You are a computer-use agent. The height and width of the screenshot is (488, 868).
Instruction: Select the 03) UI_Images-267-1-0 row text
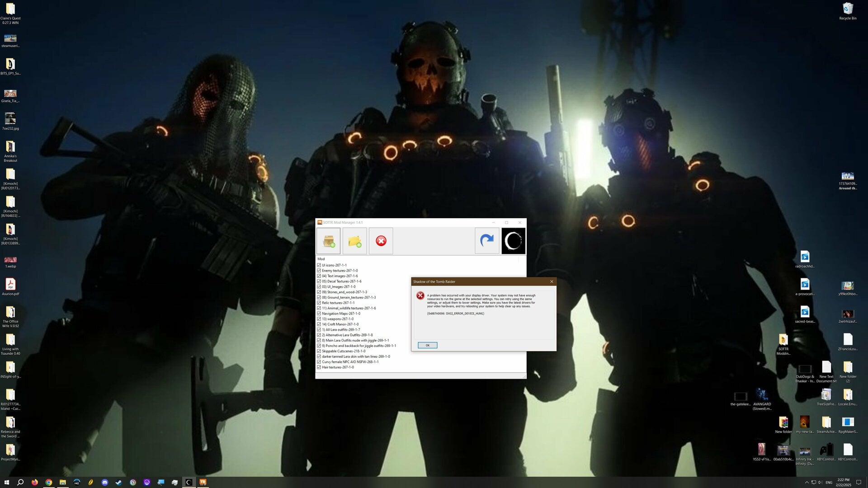[339, 287]
